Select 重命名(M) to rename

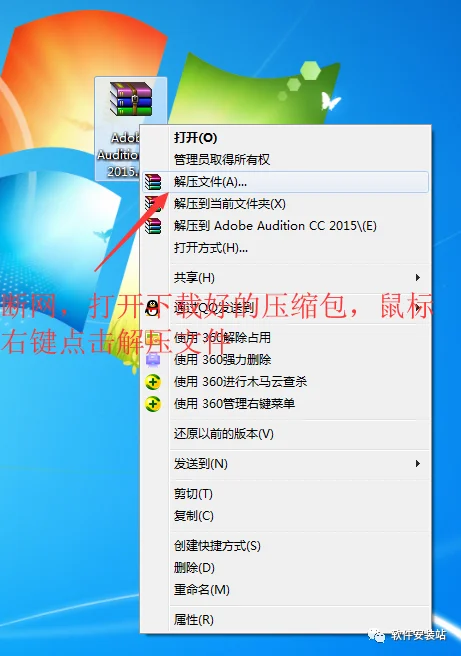pos(286,590)
